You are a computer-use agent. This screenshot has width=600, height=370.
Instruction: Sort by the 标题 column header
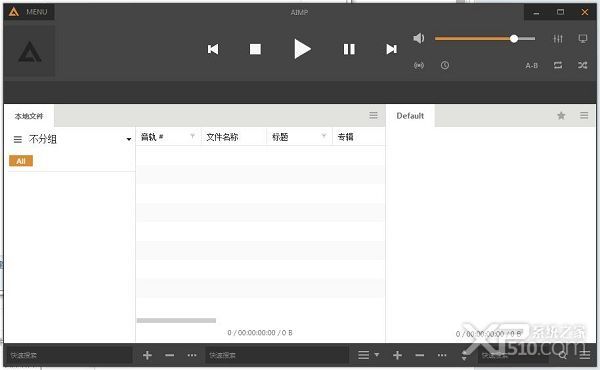point(280,137)
